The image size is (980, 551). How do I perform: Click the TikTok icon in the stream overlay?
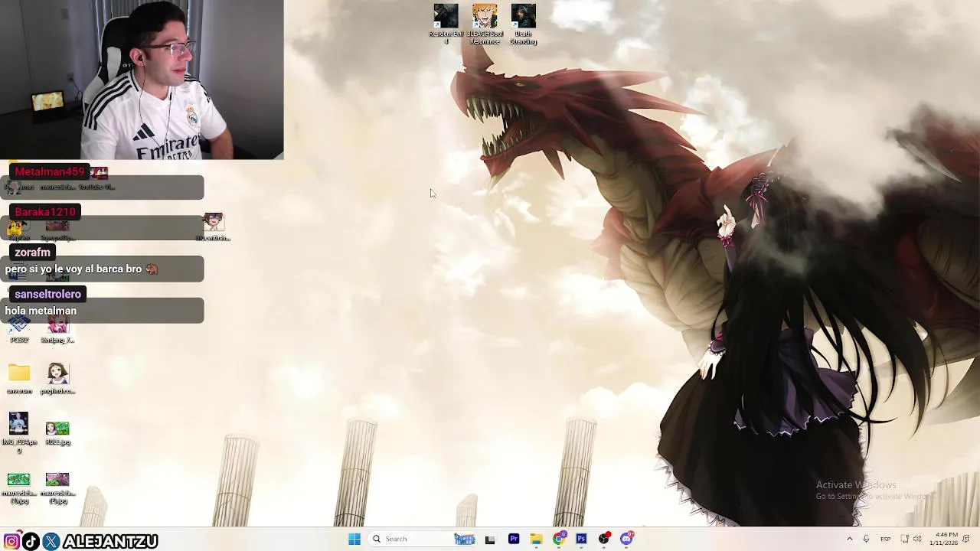click(31, 541)
